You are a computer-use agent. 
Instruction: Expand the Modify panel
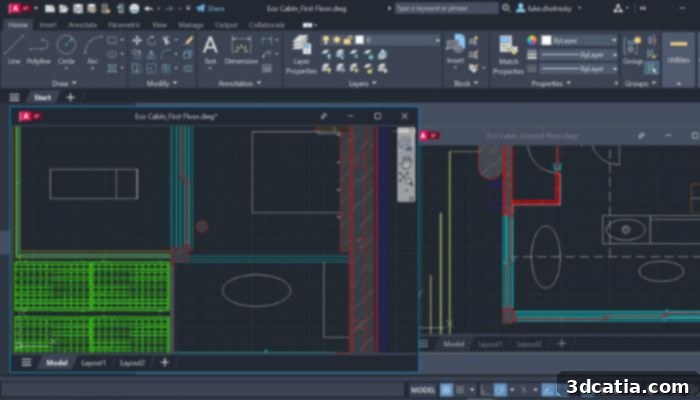pos(162,83)
